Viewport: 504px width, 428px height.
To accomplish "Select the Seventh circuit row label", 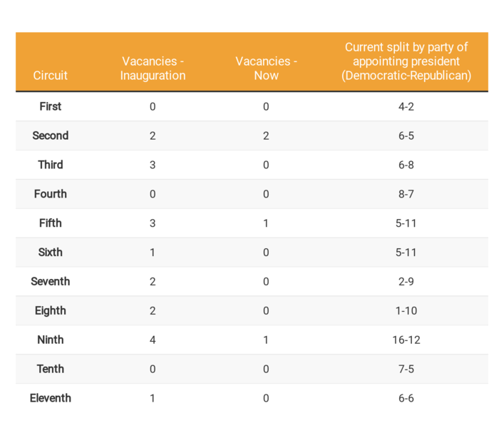I will [51, 282].
